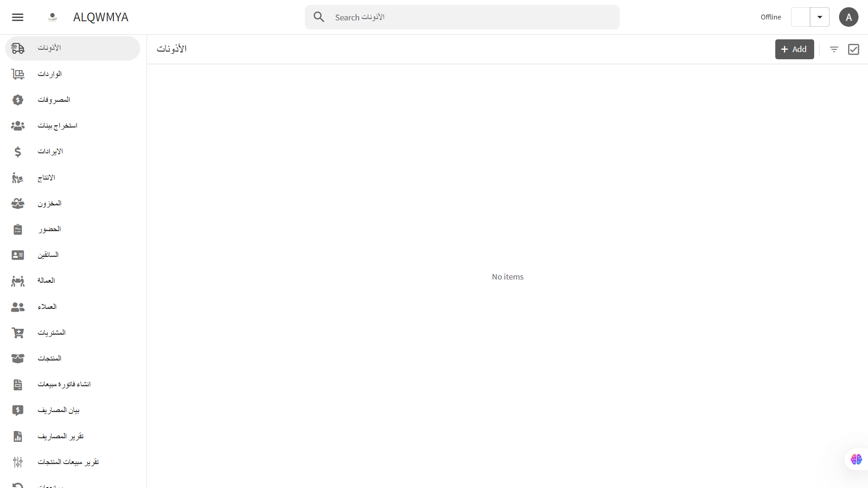This screenshot has width=868, height=488.
Task: Open the filter list icon
Action: click(834, 49)
